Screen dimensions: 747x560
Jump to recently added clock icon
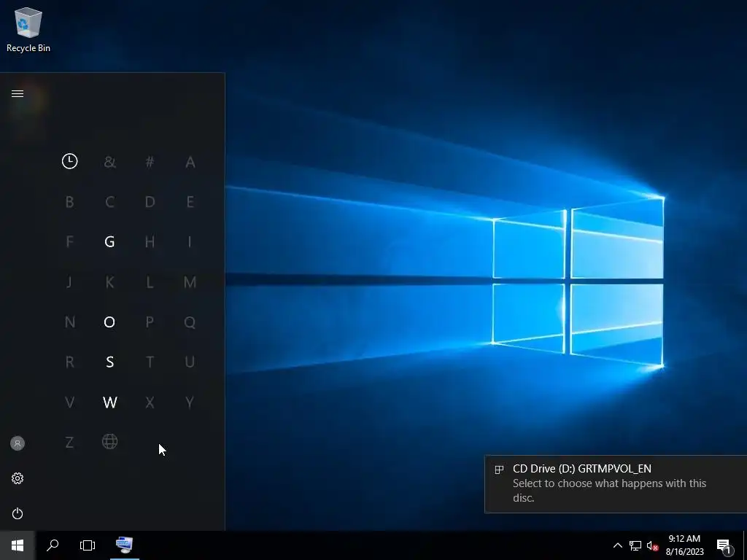click(x=69, y=161)
